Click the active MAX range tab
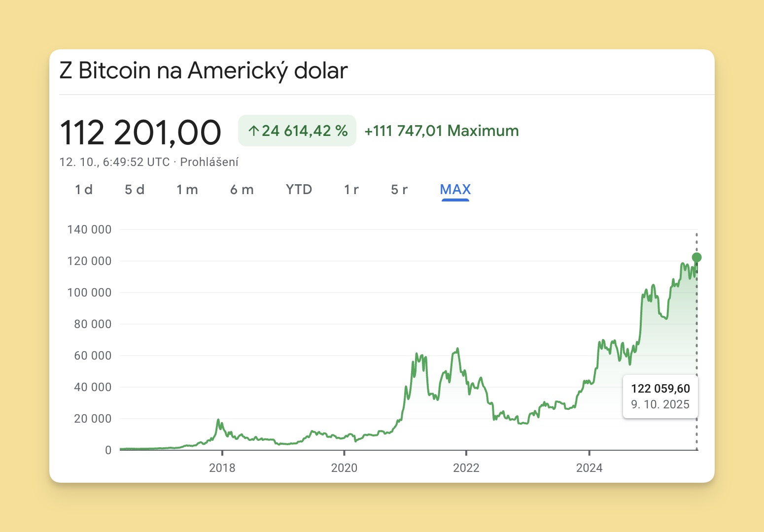764x532 pixels. (455, 190)
